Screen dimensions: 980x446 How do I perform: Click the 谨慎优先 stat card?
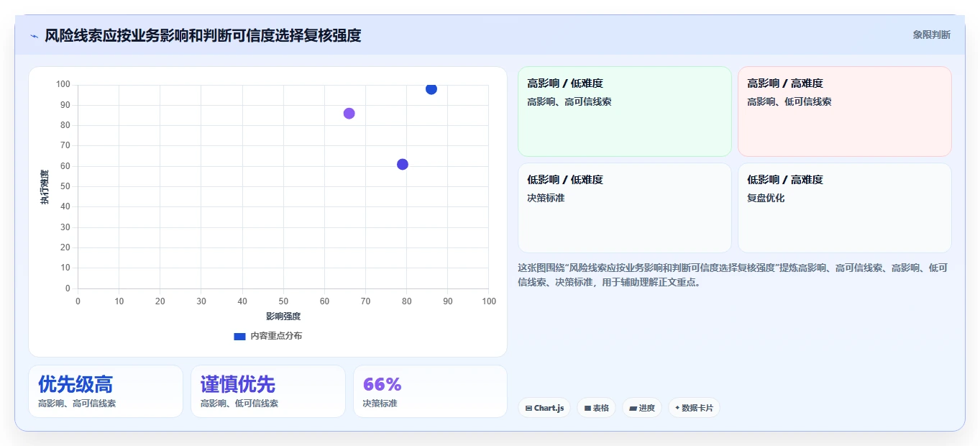click(x=268, y=391)
